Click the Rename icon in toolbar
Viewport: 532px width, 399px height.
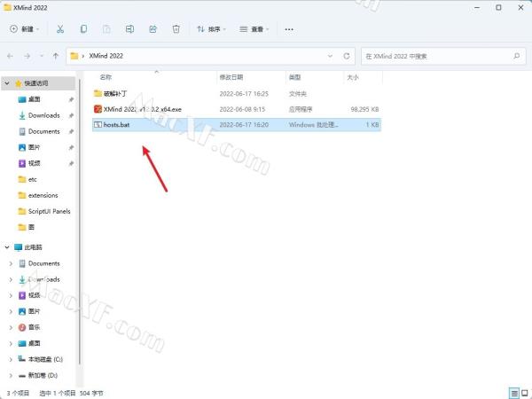pyautogui.click(x=129, y=29)
